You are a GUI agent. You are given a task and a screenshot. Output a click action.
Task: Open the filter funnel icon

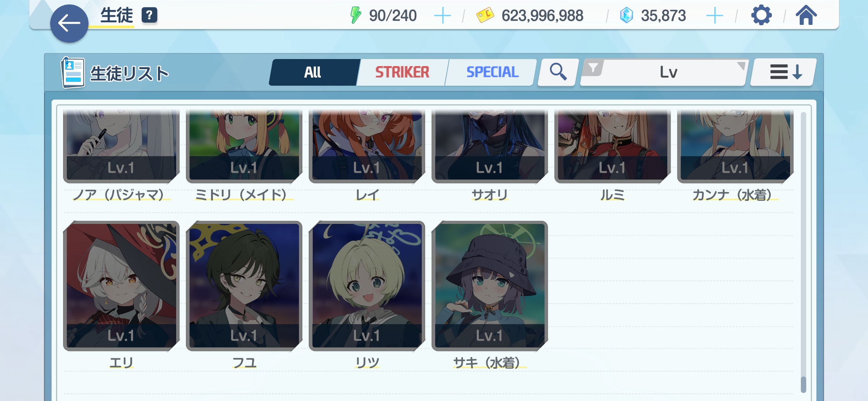pyautogui.click(x=593, y=68)
